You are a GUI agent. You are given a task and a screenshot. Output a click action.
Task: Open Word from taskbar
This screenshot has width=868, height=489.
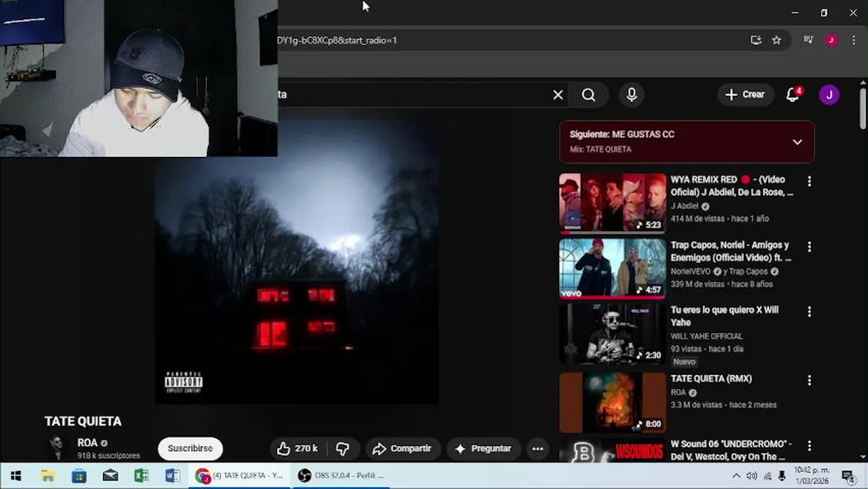click(x=173, y=475)
